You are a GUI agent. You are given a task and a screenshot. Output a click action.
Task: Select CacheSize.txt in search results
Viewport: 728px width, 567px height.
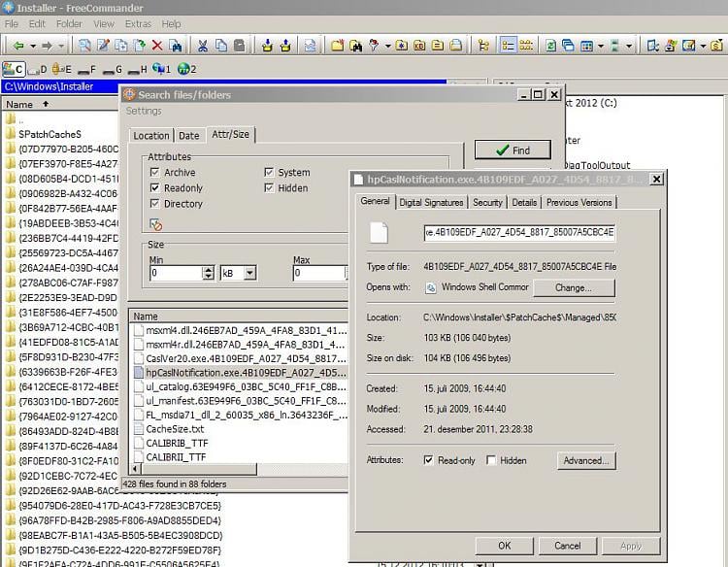point(175,429)
